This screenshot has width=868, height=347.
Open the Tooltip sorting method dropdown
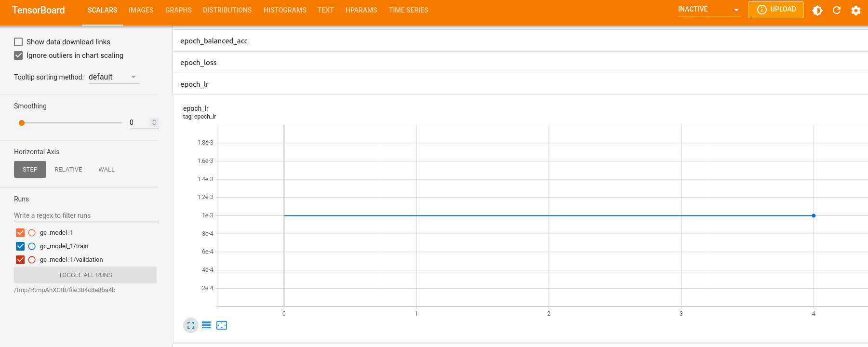pos(114,77)
